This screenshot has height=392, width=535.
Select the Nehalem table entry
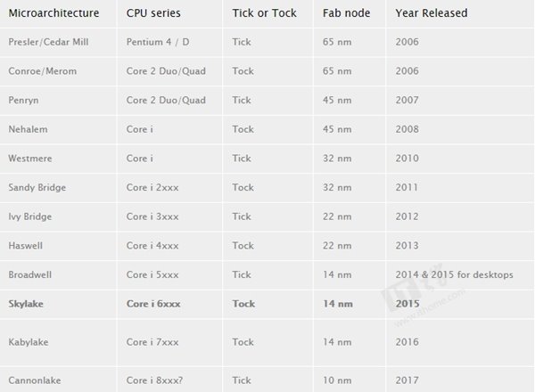(x=28, y=129)
